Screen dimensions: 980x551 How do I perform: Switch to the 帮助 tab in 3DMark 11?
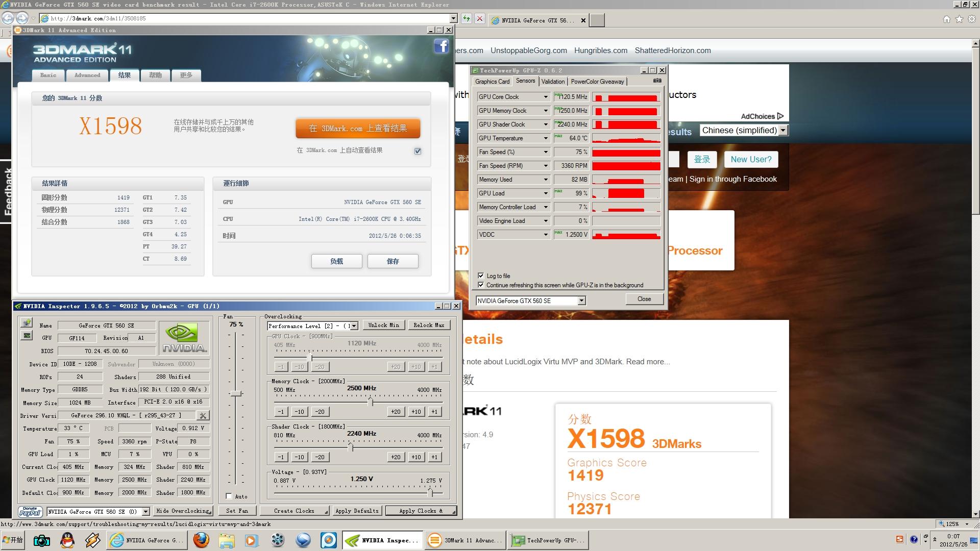tap(155, 76)
